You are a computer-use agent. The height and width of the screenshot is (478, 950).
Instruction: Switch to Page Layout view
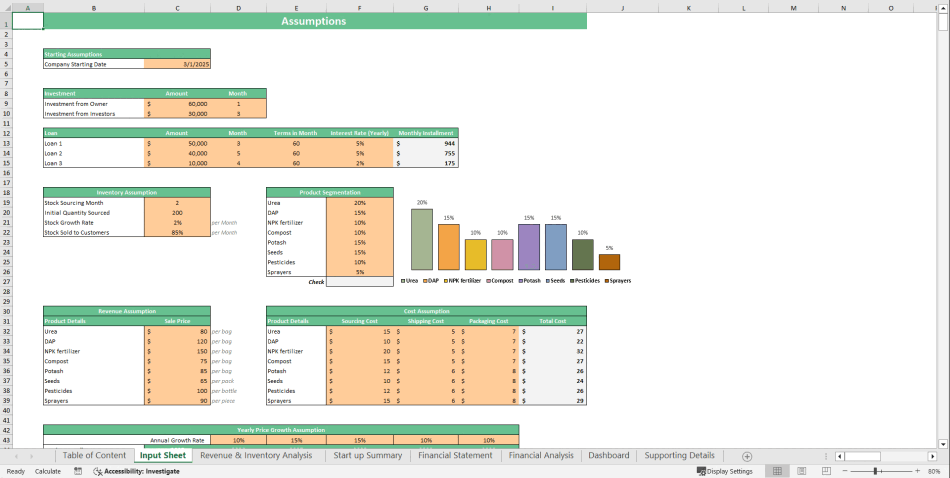coord(801,471)
